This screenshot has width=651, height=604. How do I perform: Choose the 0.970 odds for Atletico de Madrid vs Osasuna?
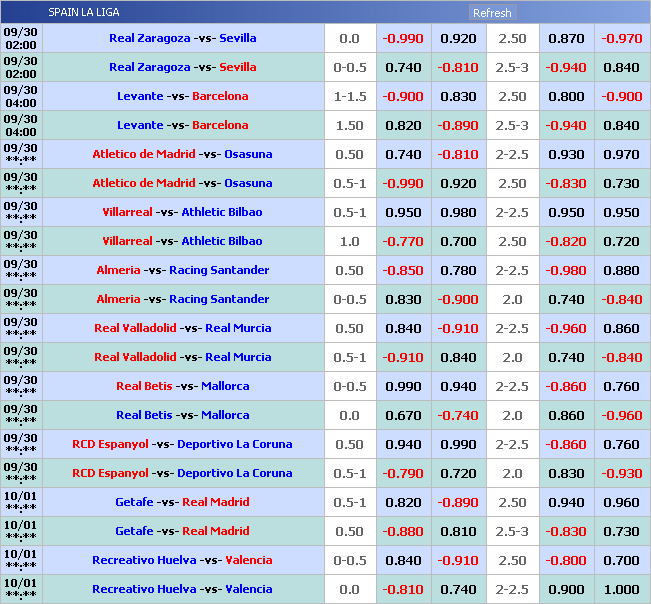pos(621,154)
